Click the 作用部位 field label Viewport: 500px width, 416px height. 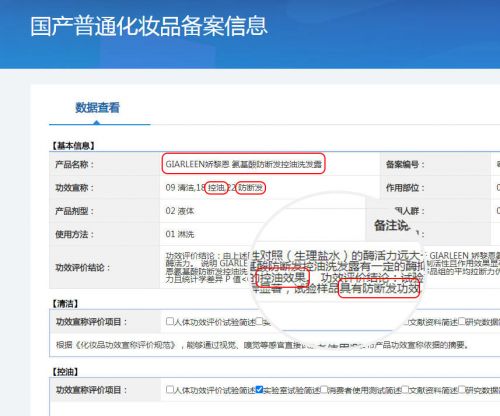click(405, 188)
